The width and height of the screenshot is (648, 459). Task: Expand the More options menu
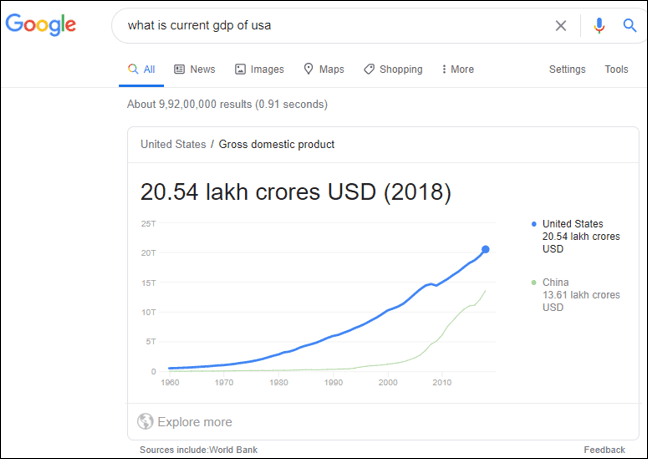click(456, 69)
